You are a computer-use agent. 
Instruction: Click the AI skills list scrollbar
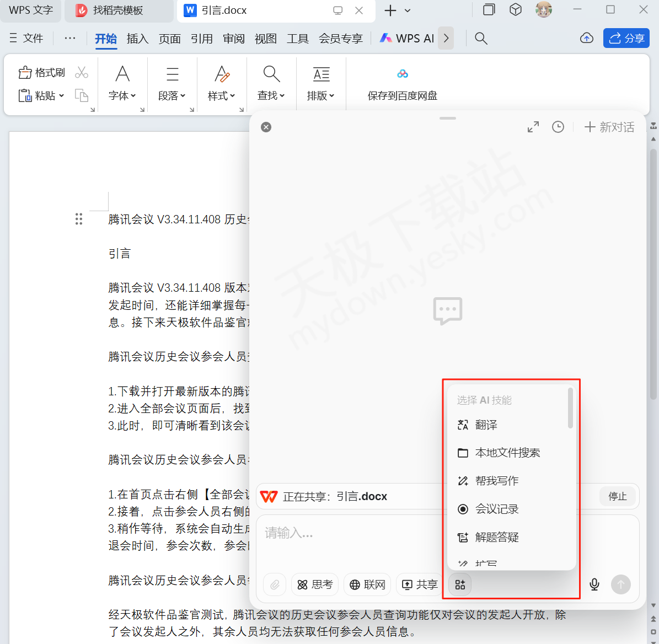click(570, 408)
